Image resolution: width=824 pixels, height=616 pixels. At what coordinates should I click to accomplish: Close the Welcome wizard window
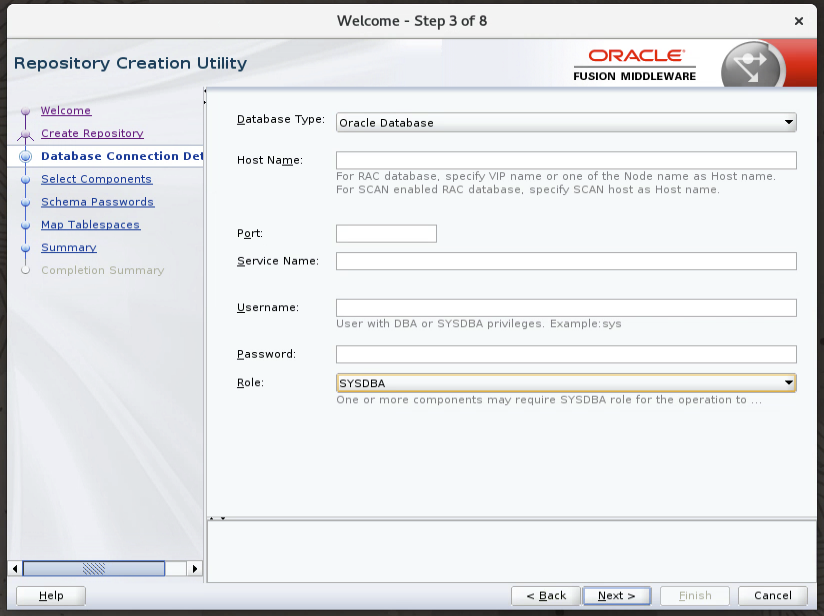tap(799, 21)
